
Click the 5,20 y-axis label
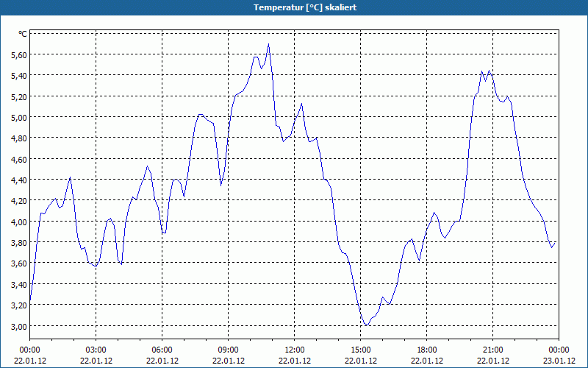pos(20,97)
